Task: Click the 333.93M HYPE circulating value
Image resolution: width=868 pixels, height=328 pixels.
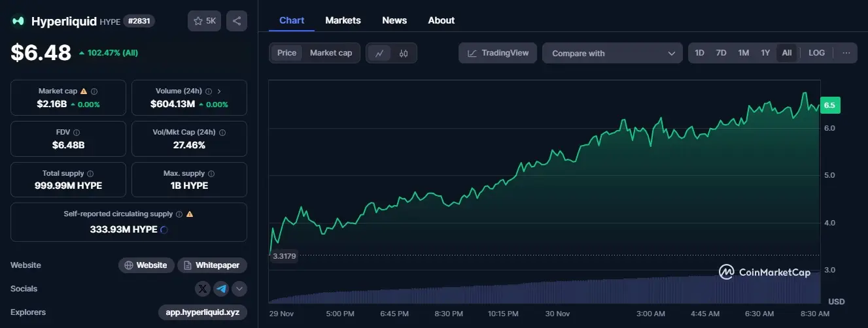Action: [124, 229]
